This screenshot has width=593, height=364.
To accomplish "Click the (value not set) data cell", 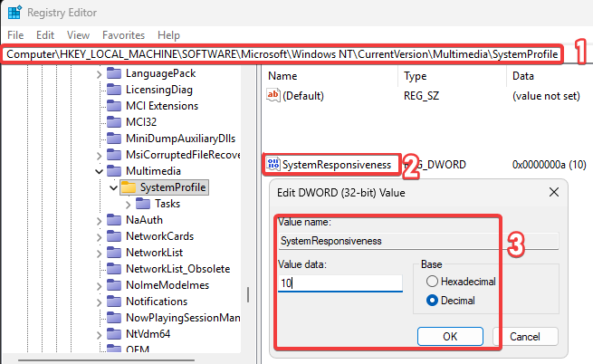I will tap(546, 96).
